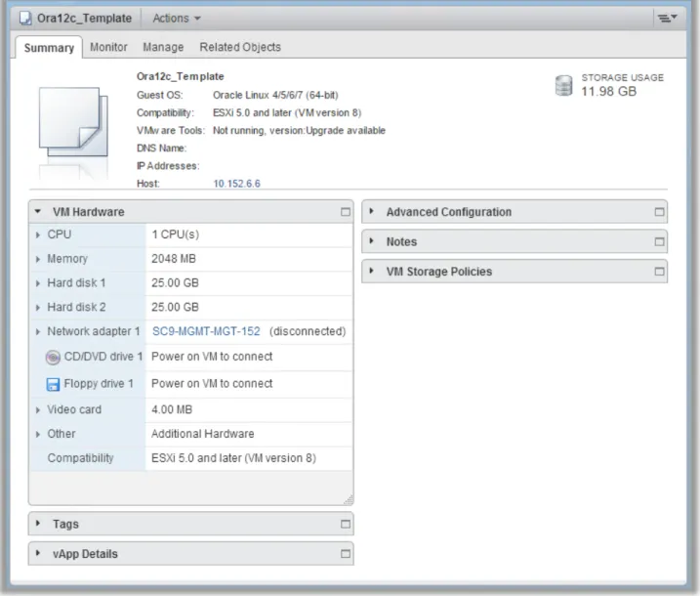
Task: Click the hardware table Compatibility value
Action: pyautogui.click(x=233, y=458)
